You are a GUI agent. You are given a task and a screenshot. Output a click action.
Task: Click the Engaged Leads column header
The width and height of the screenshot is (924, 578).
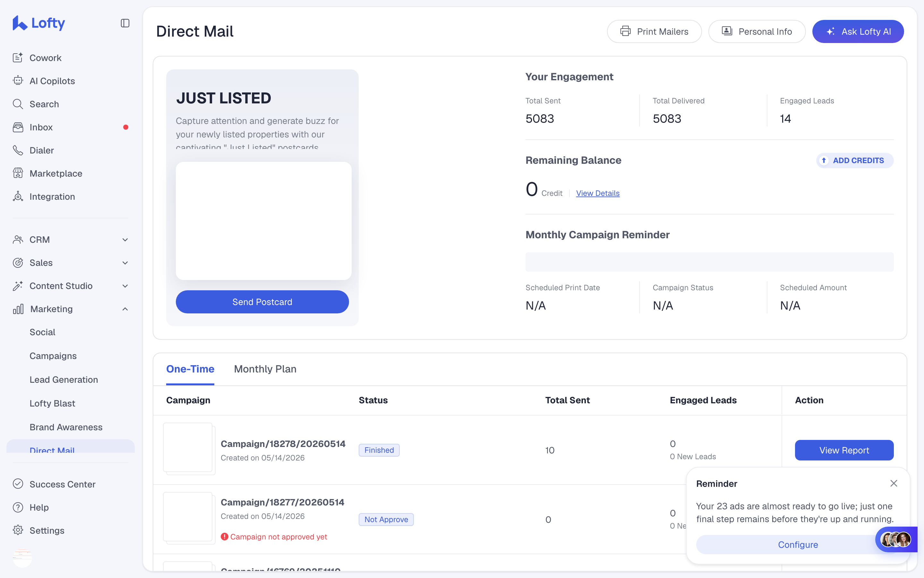(x=703, y=400)
